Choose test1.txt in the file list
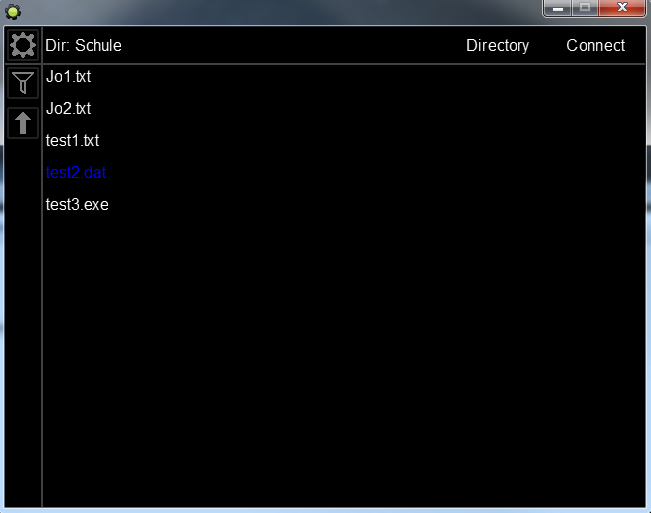The height and width of the screenshot is (513, 651). 72,140
